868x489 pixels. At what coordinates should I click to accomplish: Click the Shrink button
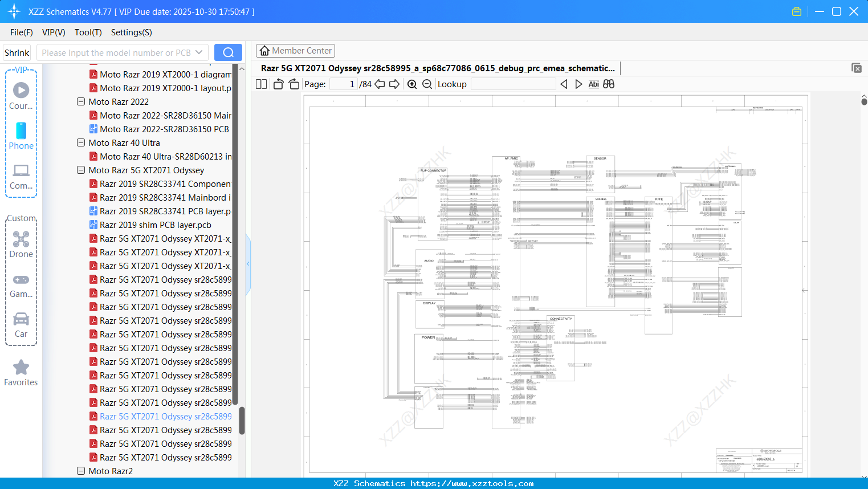coord(17,52)
